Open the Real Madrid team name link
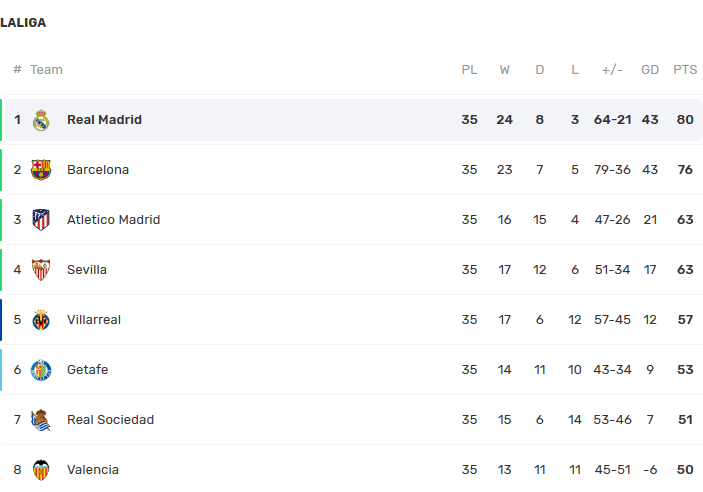This screenshot has height=492, width=703. click(x=104, y=120)
